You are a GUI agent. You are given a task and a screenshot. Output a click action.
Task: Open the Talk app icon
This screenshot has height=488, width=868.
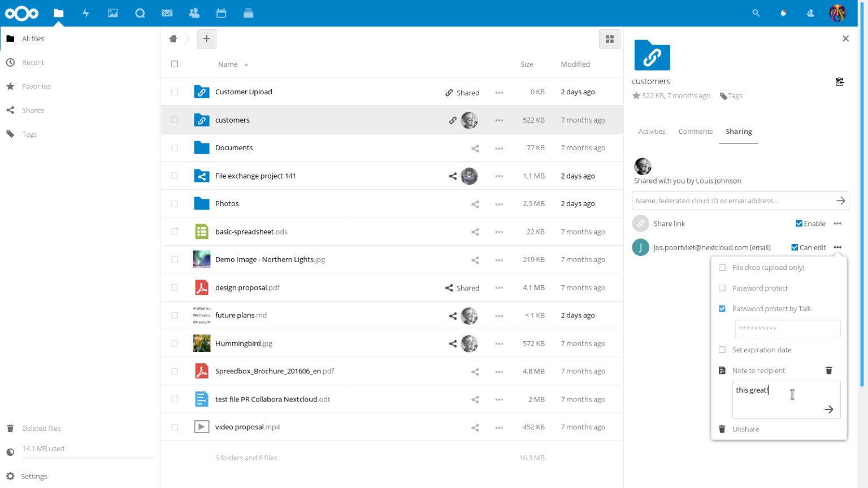click(x=140, y=13)
